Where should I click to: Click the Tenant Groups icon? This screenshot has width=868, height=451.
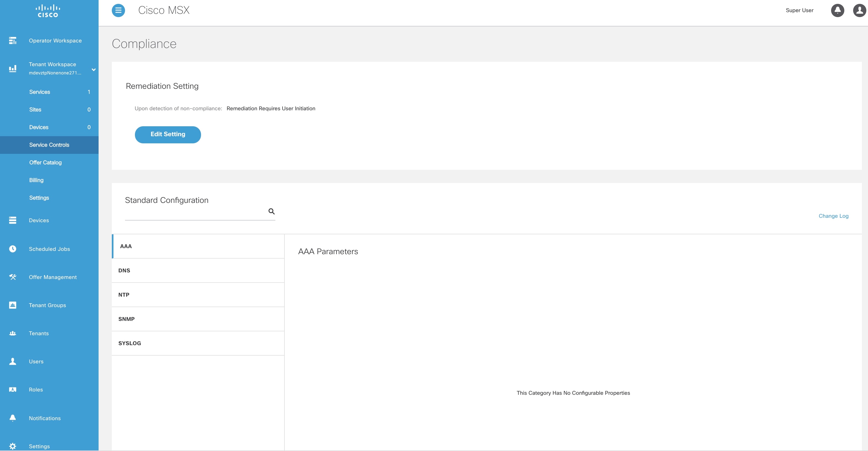tap(13, 305)
